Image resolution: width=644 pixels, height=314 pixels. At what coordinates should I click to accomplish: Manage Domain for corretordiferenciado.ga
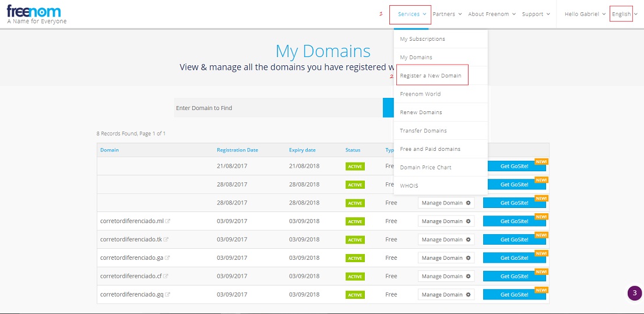tap(446, 258)
